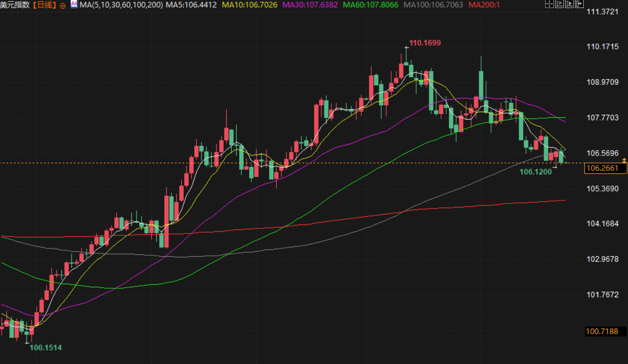
Task: Click the orange up-arrow above current price tag
Action: 624,160
